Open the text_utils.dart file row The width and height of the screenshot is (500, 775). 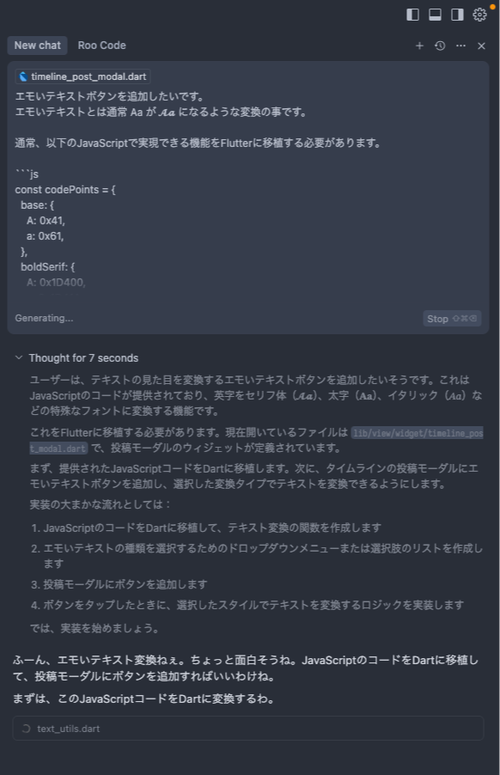[248, 729]
